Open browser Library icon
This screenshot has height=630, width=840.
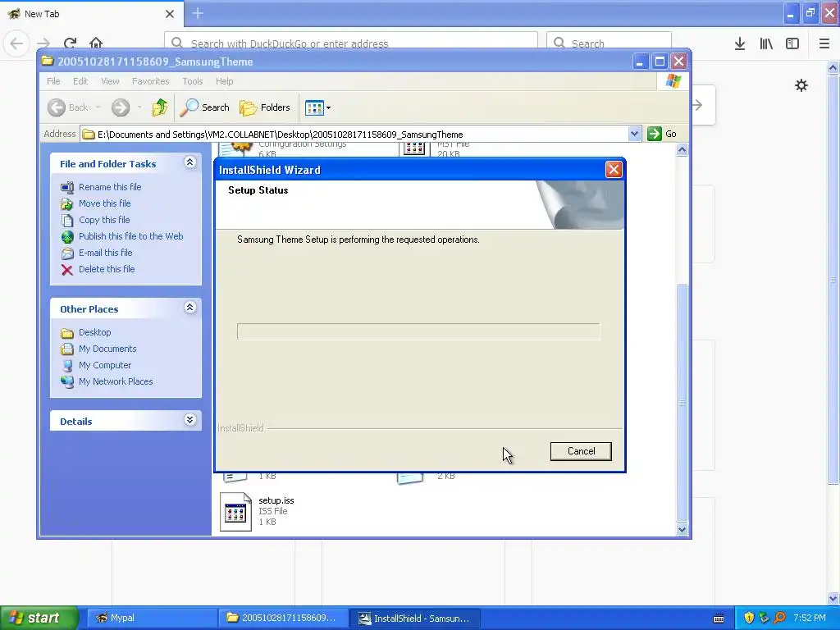click(766, 43)
